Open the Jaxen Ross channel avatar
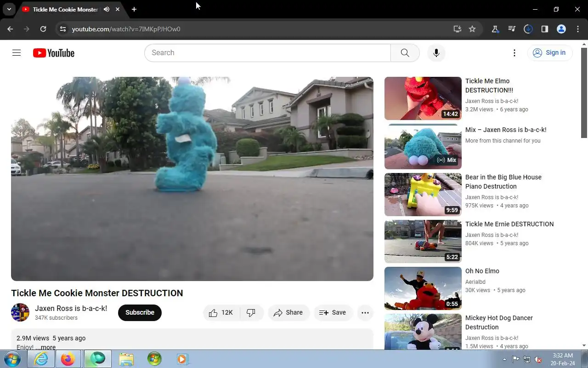This screenshot has width=588, height=368. (x=20, y=313)
